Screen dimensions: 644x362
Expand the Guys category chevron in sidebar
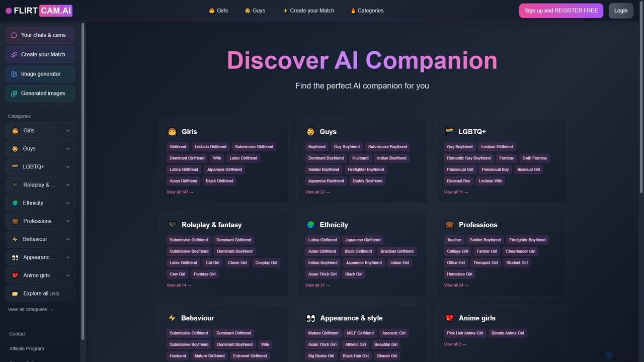tap(67, 149)
